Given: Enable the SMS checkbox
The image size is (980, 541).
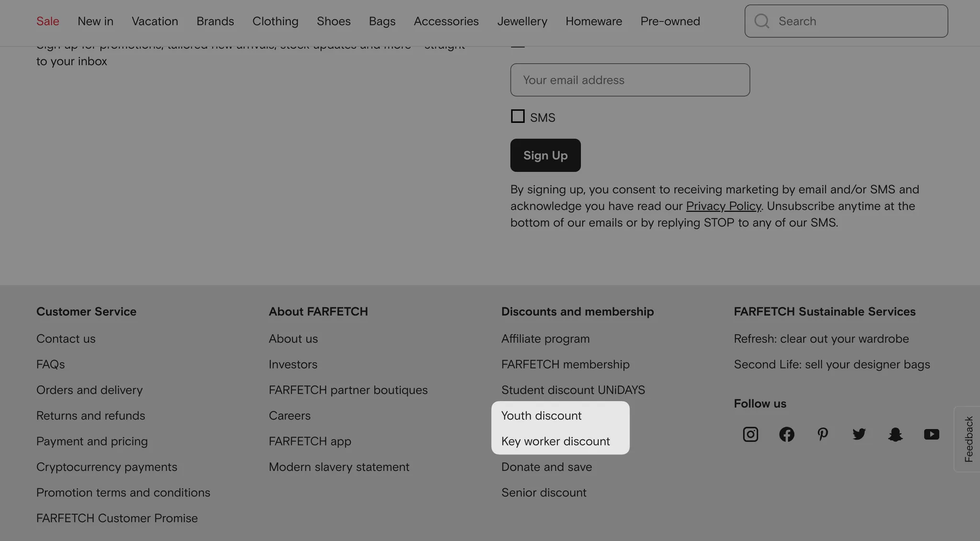Looking at the screenshot, I should click(x=518, y=116).
